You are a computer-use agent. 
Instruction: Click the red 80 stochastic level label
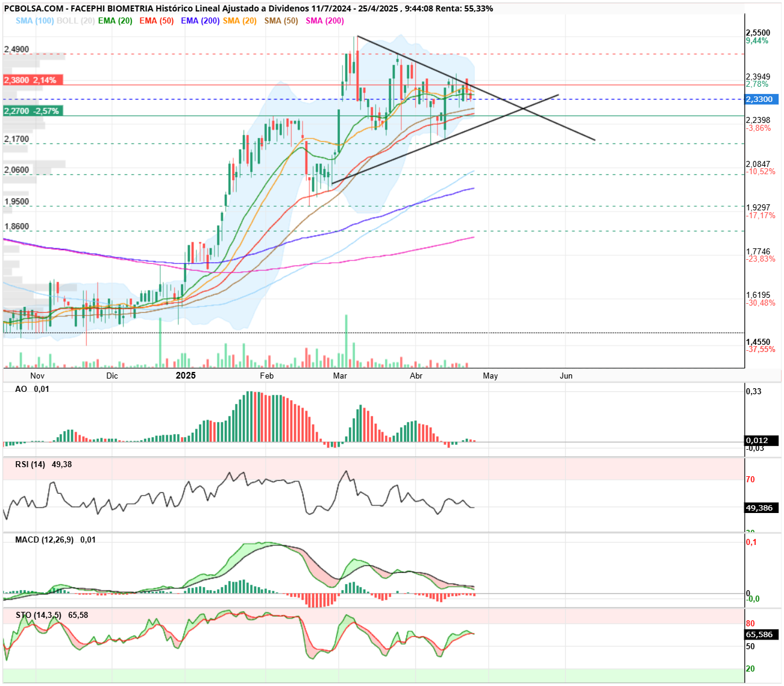click(750, 624)
